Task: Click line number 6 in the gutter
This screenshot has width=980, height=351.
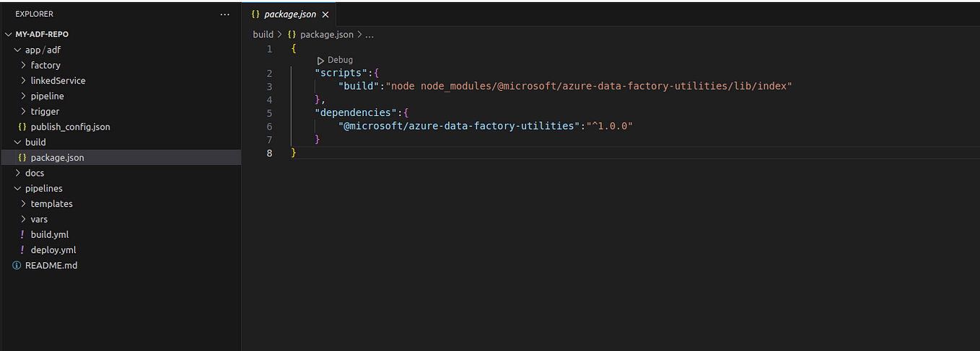Action: 270,126
